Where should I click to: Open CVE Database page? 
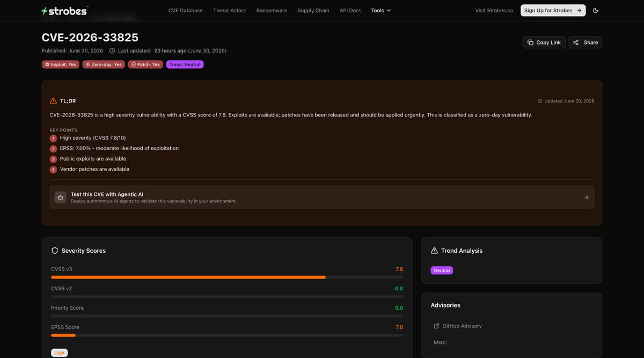click(x=186, y=11)
